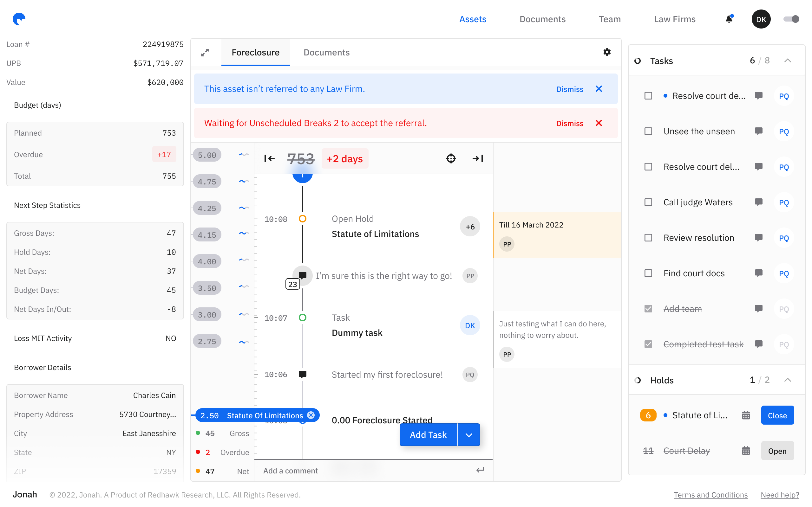The height and width of the screenshot is (507, 812).
Task: Switch to the Documents tab in panel
Action: click(x=326, y=52)
